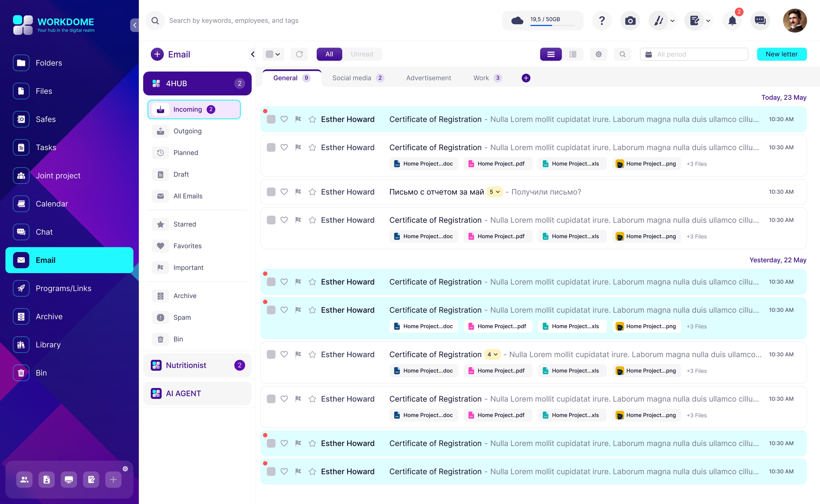The image size is (820, 504).
Task: Expand the thread counter on the Russian email
Action: pos(494,192)
